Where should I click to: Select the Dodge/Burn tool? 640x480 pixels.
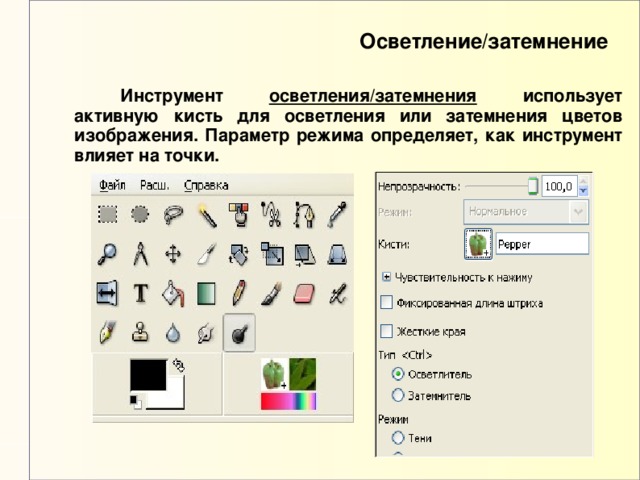(239, 333)
